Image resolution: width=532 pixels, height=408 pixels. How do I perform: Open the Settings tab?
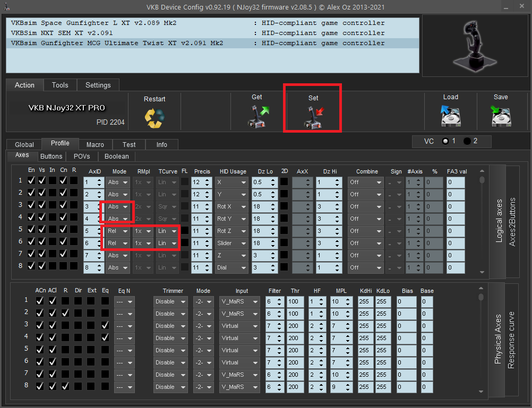click(x=98, y=85)
